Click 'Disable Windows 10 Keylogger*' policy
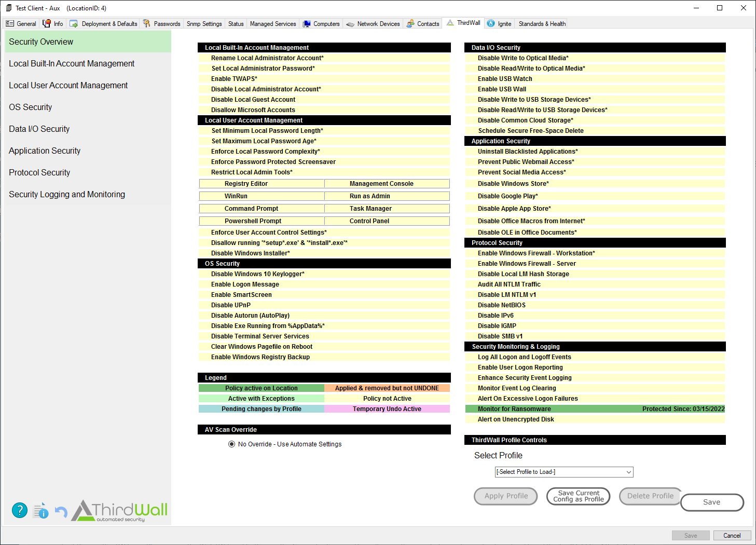 [324, 274]
